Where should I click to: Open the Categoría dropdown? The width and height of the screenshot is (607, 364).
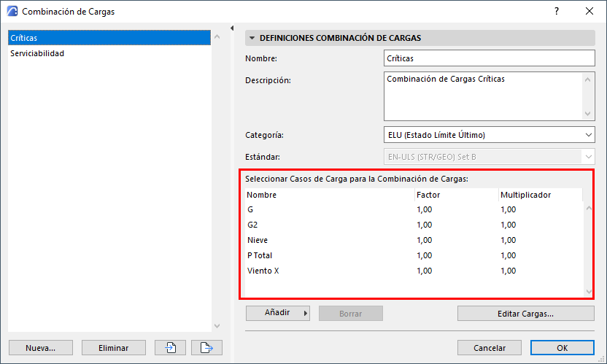pyautogui.click(x=490, y=135)
